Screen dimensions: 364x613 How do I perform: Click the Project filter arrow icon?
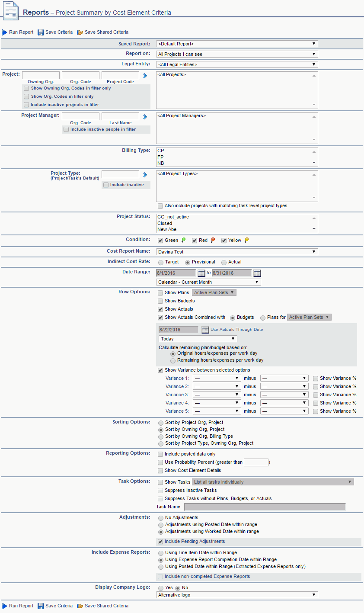(x=145, y=76)
